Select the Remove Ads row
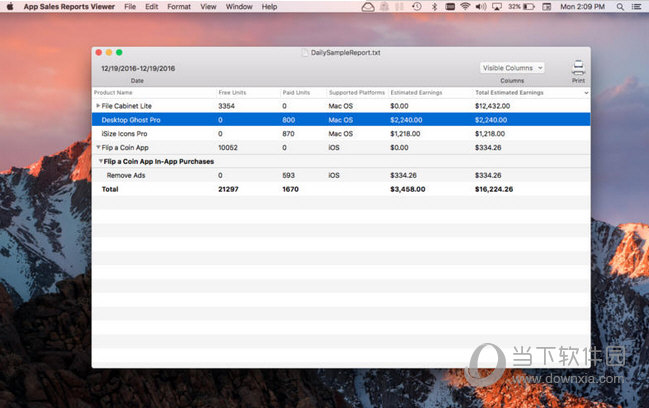 [341, 175]
